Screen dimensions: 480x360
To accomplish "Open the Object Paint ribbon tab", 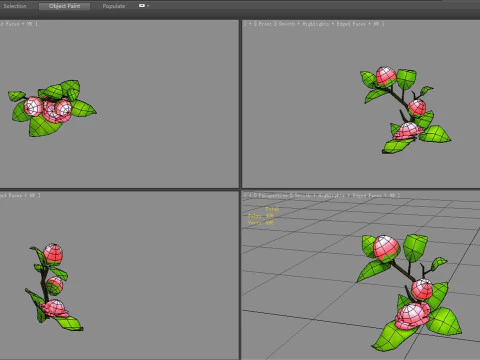I will click(64, 6).
